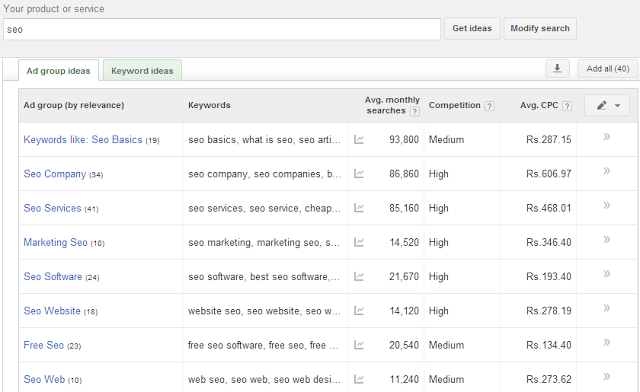The width and height of the screenshot is (640, 392).
Task: Click help icon by Avg. monthly searches
Action: [415, 111]
